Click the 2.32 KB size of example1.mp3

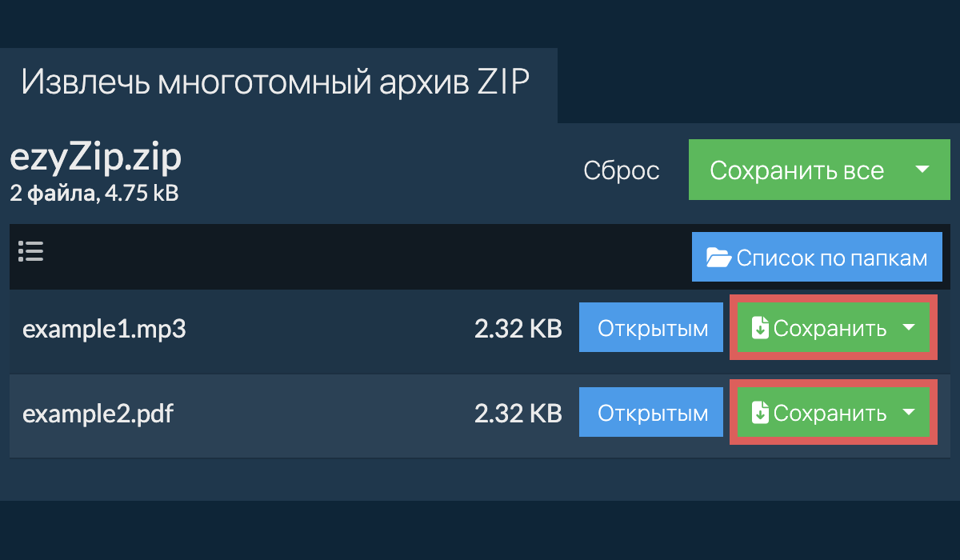pyautogui.click(x=518, y=329)
